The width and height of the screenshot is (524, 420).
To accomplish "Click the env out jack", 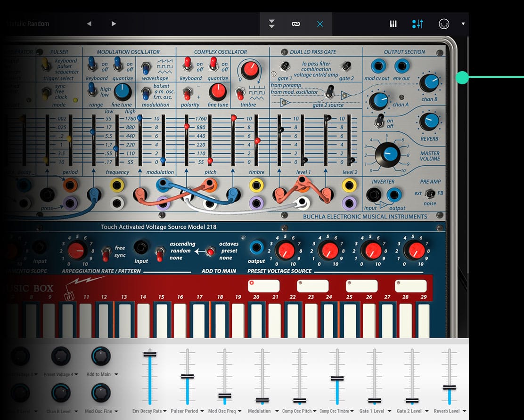I will point(401,66).
